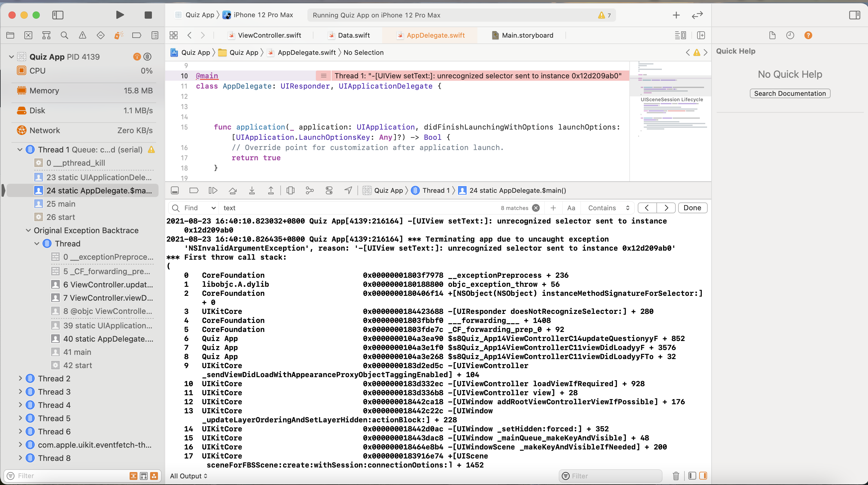
Task: Collapse Original Exception Backtrace
Action: tap(28, 230)
